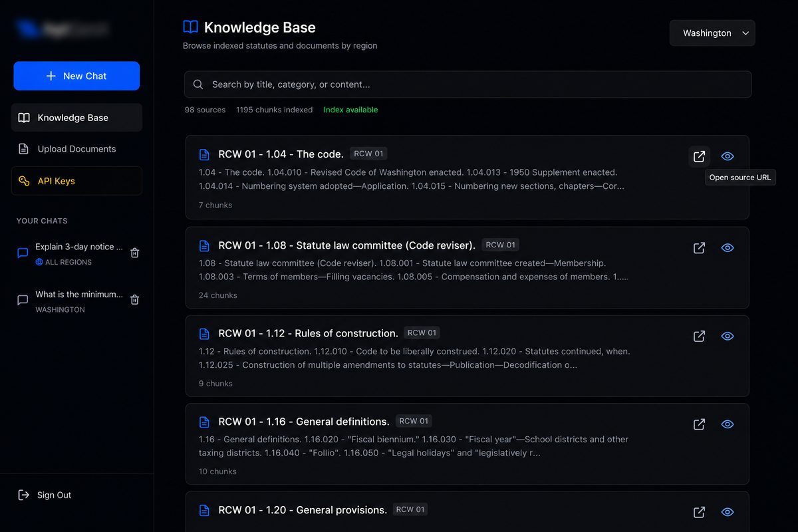Open the Washington region dropdown

point(712,33)
